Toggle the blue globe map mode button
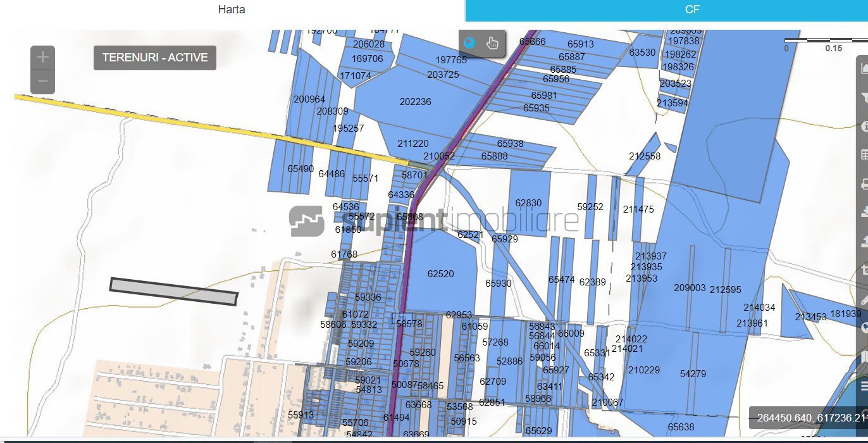The width and height of the screenshot is (868, 443). pyautogui.click(x=469, y=43)
